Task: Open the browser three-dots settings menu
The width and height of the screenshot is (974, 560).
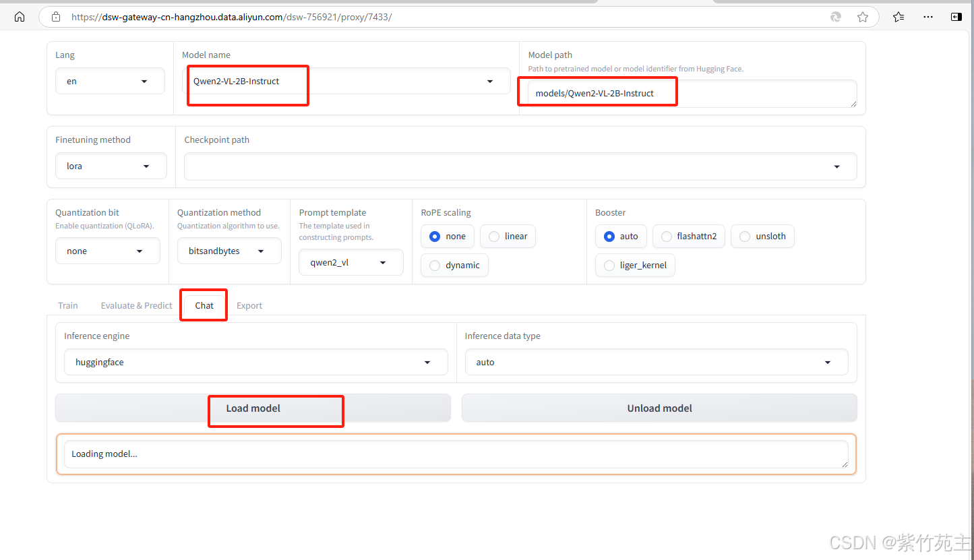Action: (x=928, y=17)
